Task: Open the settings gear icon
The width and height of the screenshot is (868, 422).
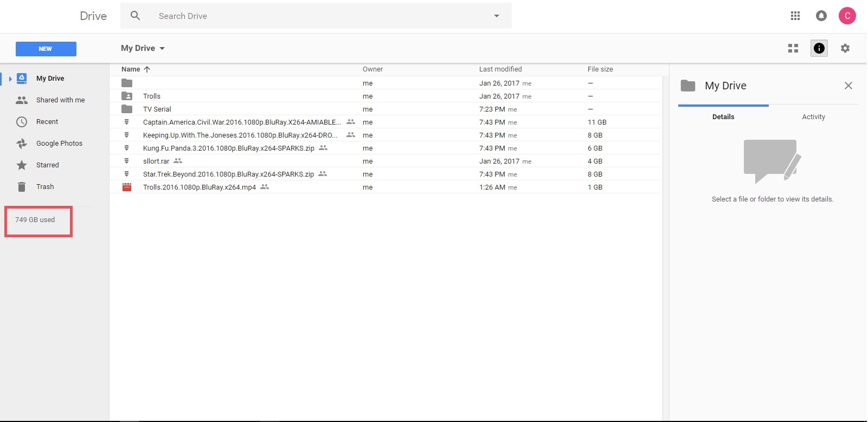Action: click(x=845, y=48)
